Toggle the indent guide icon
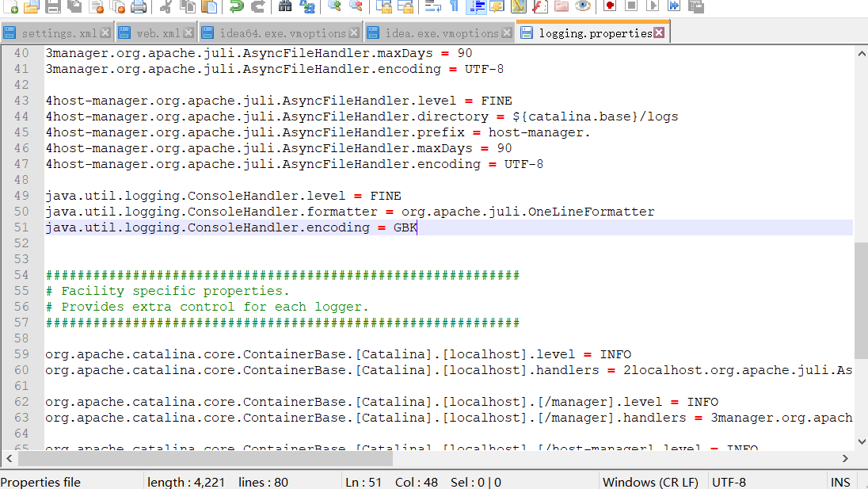 [476, 6]
